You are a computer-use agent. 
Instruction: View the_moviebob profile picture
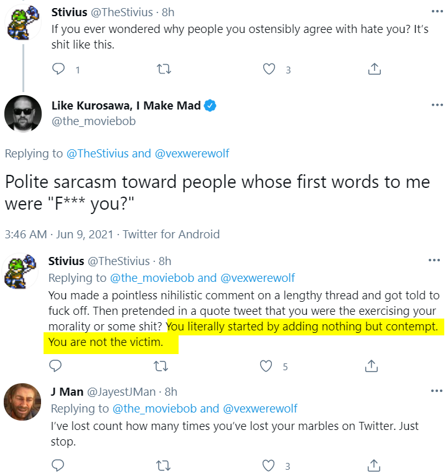click(x=23, y=114)
